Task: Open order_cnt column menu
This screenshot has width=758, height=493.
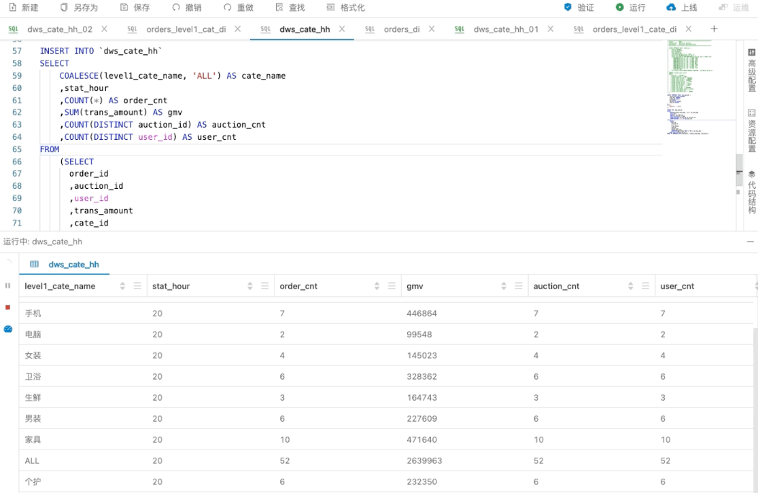Action: click(x=392, y=286)
